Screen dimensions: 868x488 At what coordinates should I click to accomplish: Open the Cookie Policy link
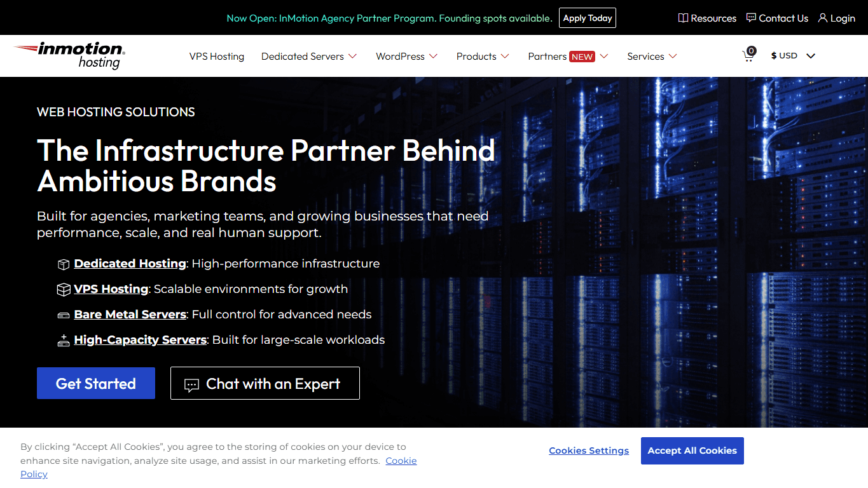[x=401, y=461]
